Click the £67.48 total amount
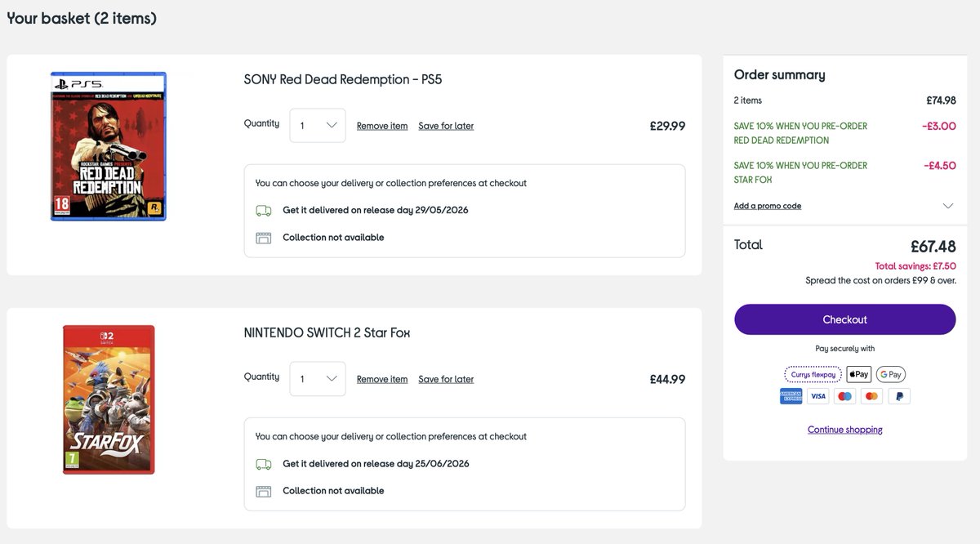This screenshot has width=980, height=544. coord(933,246)
